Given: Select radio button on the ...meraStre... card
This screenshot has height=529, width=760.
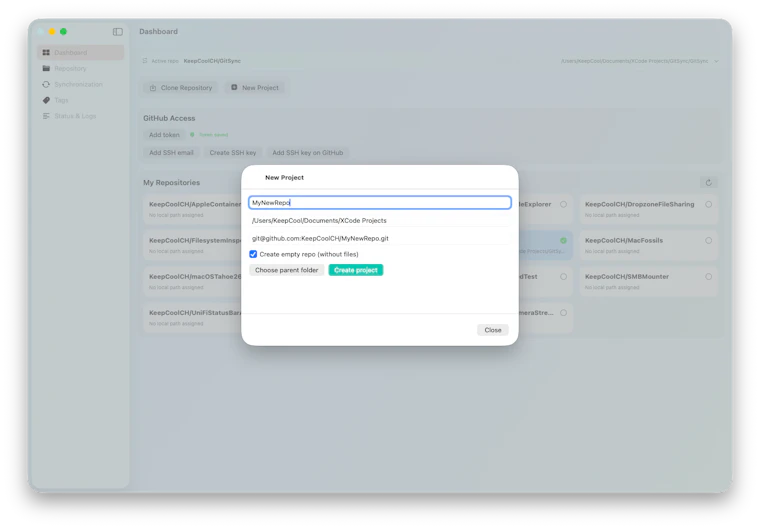Looking at the screenshot, I should pyautogui.click(x=563, y=313).
